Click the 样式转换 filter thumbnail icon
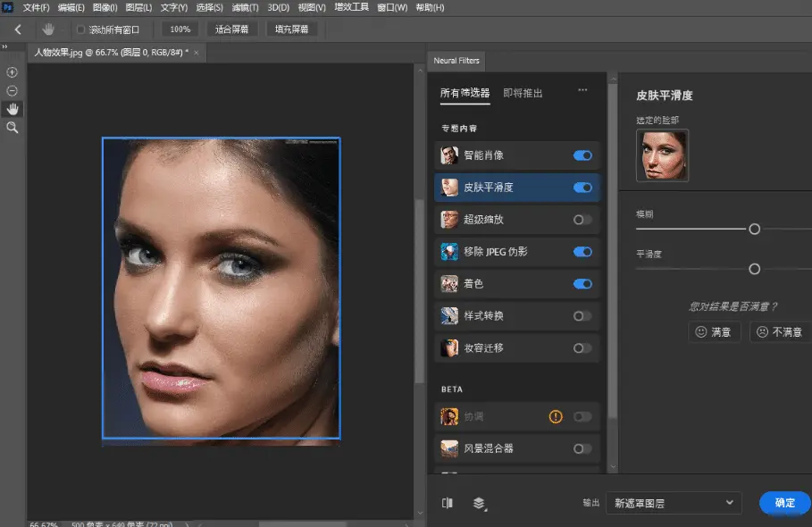The width and height of the screenshot is (812, 527). coord(449,316)
